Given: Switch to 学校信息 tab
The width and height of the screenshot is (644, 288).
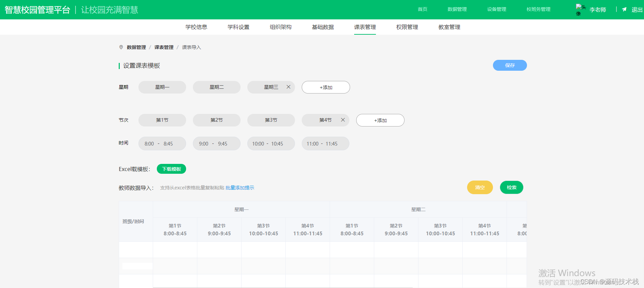Looking at the screenshot, I should (x=196, y=27).
